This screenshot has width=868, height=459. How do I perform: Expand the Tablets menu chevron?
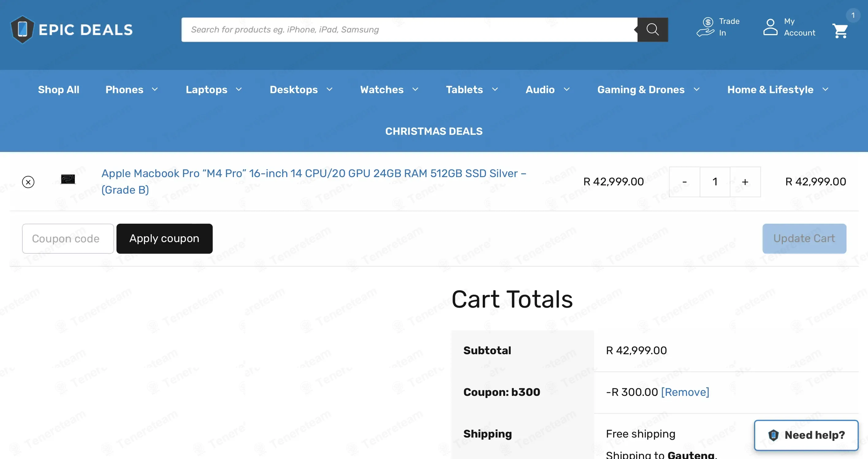(495, 89)
